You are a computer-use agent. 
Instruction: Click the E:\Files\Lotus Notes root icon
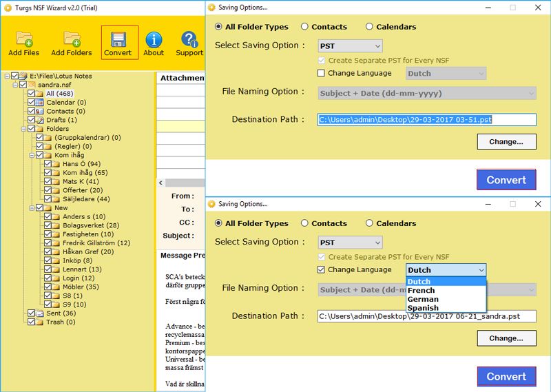(23, 76)
